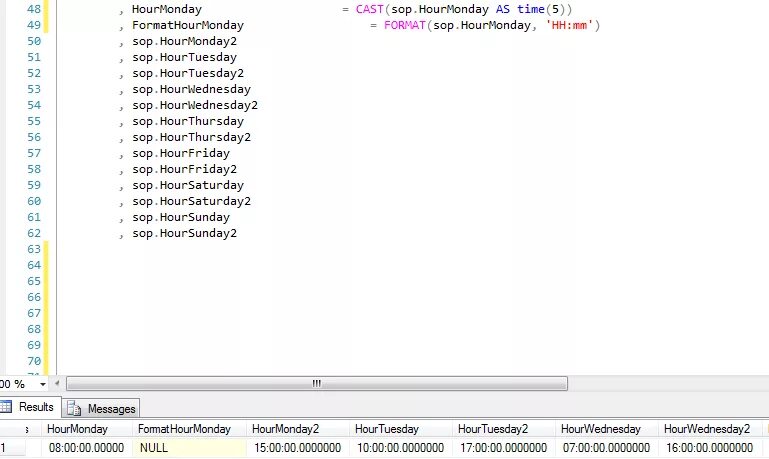Viewport: 769px width, 459px height.
Task: Click sop.HourTuesday2 on line 52
Action: [x=188, y=73]
